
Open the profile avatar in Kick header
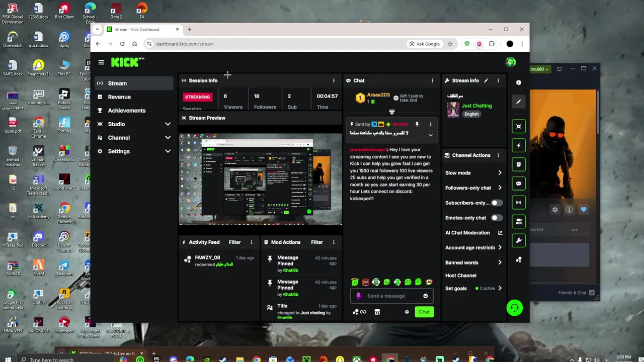click(x=511, y=62)
